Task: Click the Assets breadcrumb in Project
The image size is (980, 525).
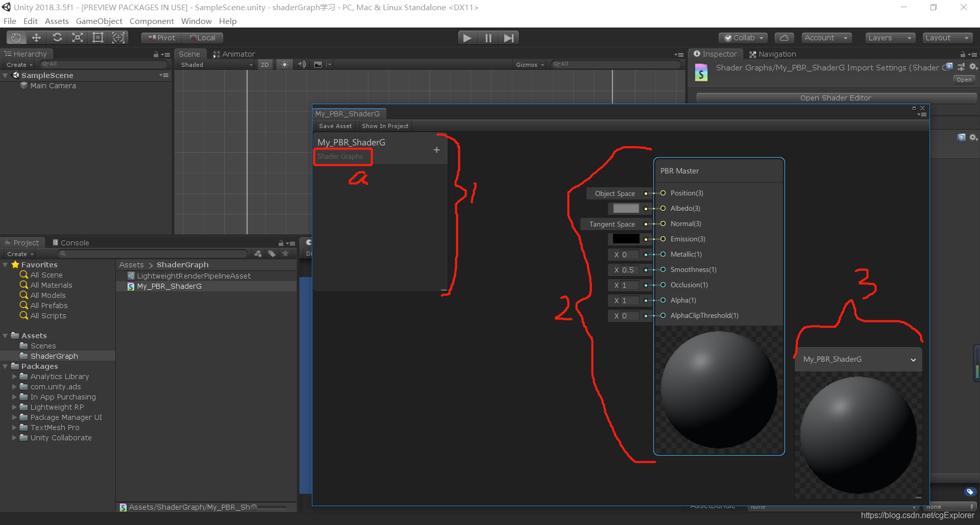Action: (131, 265)
